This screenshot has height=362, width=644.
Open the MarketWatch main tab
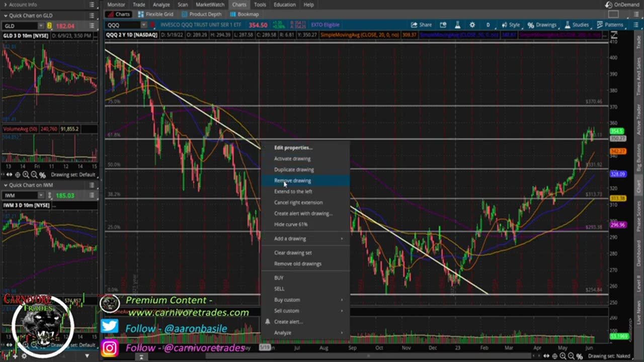(210, 5)
